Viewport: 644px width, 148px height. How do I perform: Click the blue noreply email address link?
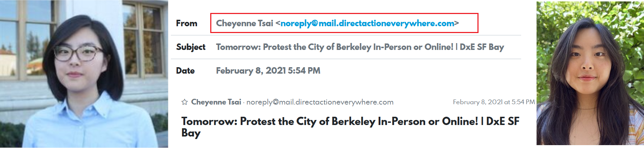coord(367,23)
